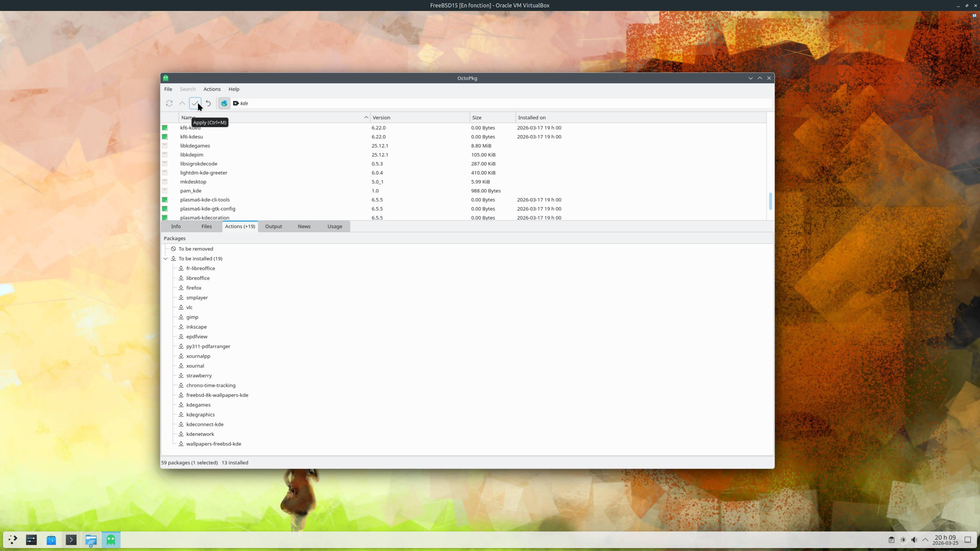Open the Search menu

pyautogui.click(x=188, y=89)
